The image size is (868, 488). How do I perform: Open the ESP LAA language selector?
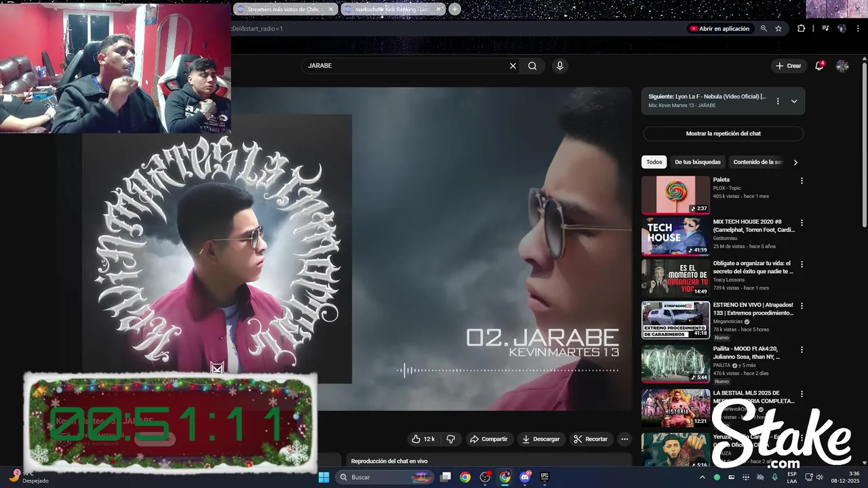click(x=792, y=477)
